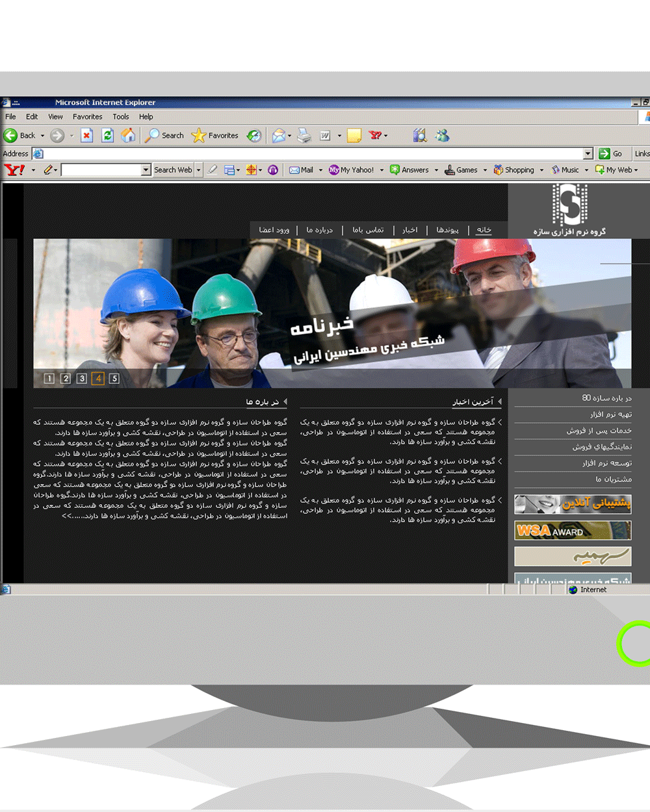Refresh the page with the Refresh icon
The width and height of the screenshot is (650, 812).
(x=108, y=135)
